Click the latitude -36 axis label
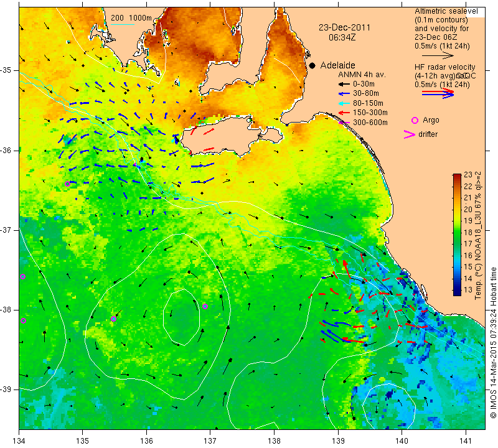Screen dimensions: 498x448 [6, 150]
